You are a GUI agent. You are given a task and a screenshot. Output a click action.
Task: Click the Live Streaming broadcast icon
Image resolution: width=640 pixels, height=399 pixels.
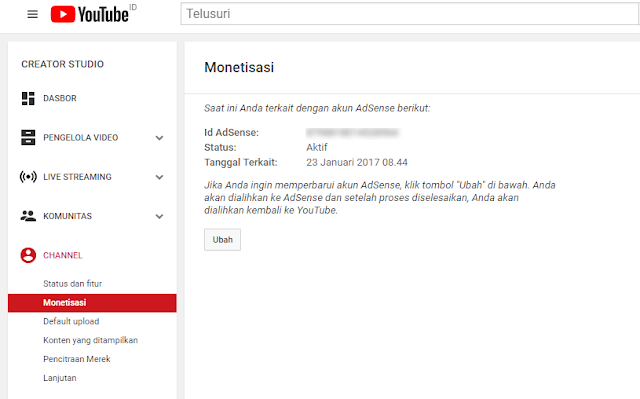(x=28, y=177)
